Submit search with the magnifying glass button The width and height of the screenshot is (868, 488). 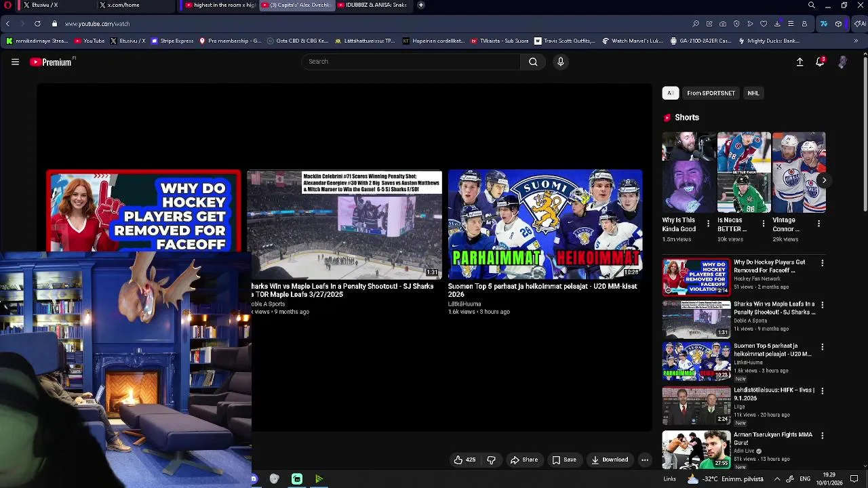coord(533,62)
